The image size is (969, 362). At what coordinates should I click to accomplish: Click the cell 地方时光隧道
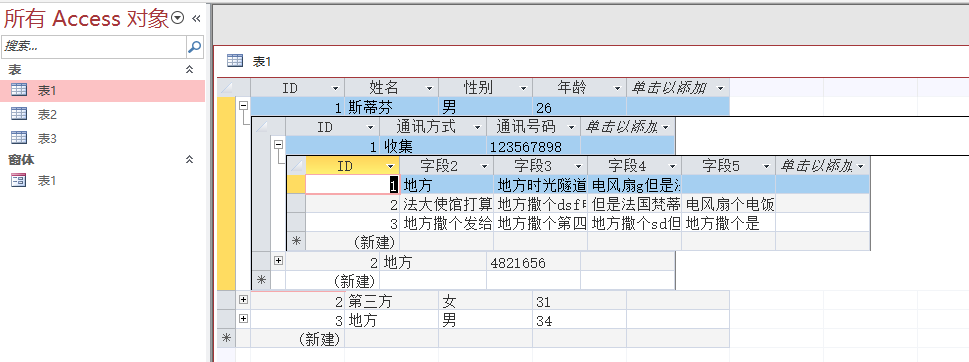(540, 185)
